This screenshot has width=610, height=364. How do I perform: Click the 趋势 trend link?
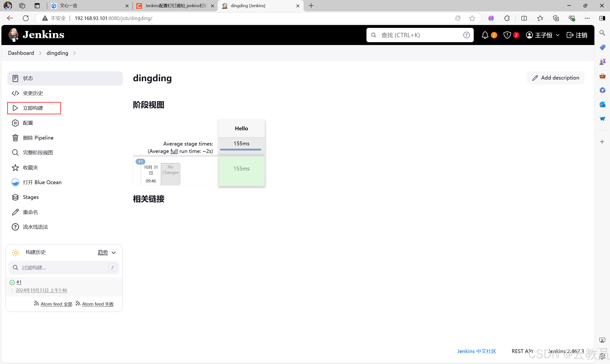pyautogui.click(x=103, y=253)
